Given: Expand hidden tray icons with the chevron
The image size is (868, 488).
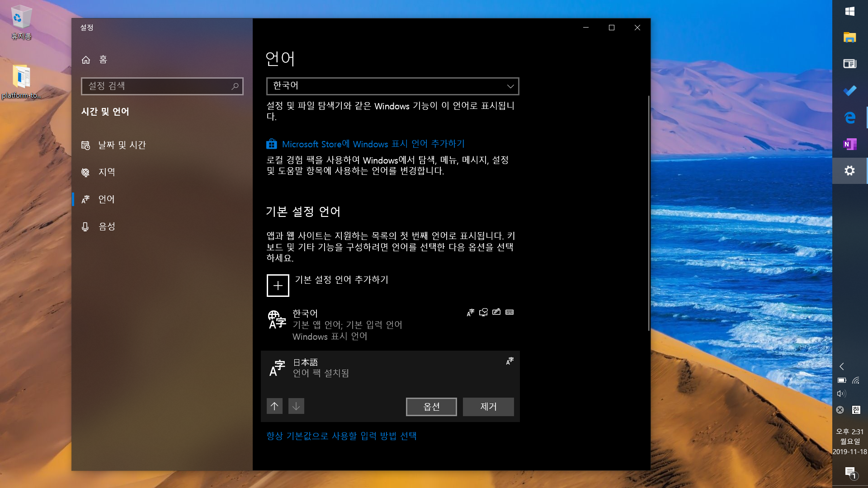Looking at the screenshot, I should coord(842,366).
